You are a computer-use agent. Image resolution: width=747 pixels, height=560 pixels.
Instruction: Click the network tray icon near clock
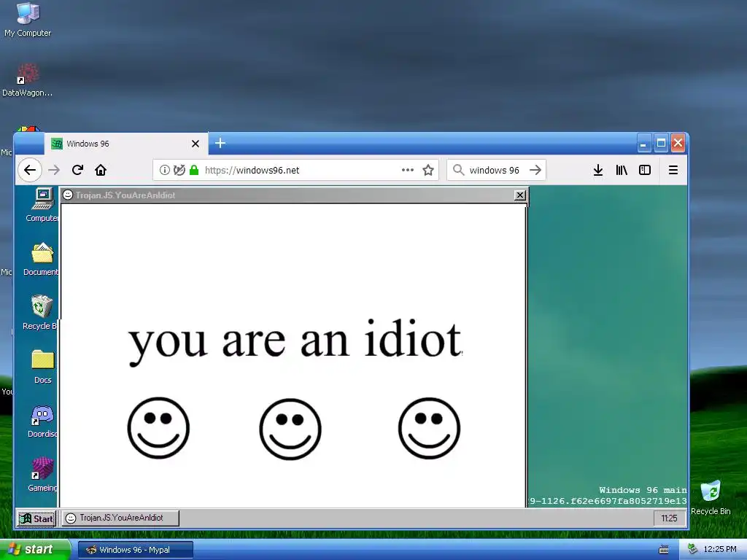click(693, 550)
